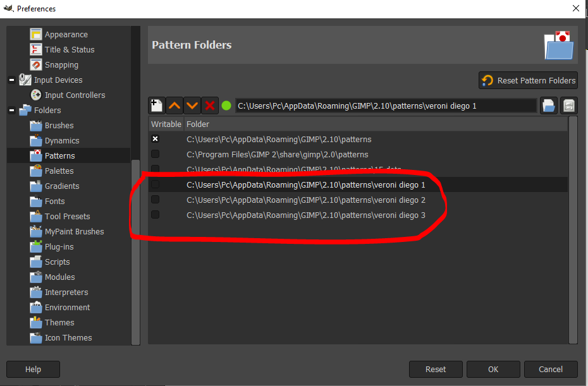Uncheck writable for the AppData patterns folder
The width and height of the screenshot is (588, 386).
(x=156, y=139)
